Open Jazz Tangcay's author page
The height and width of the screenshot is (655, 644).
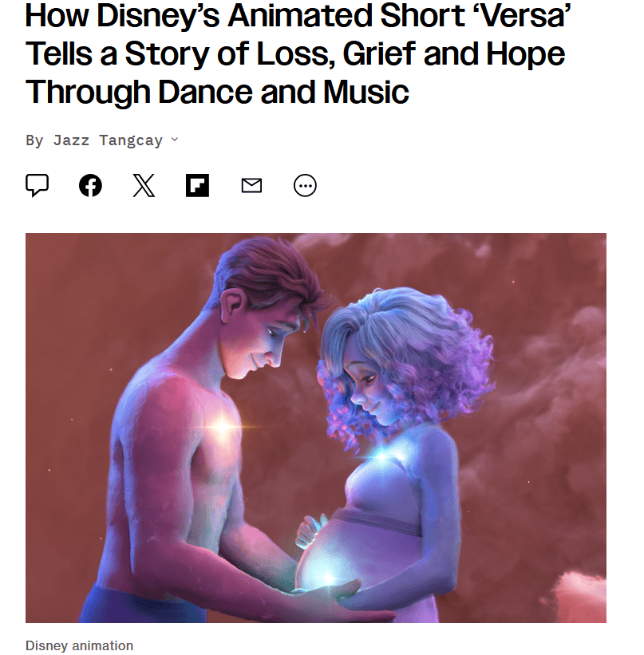tap(108, 140)
